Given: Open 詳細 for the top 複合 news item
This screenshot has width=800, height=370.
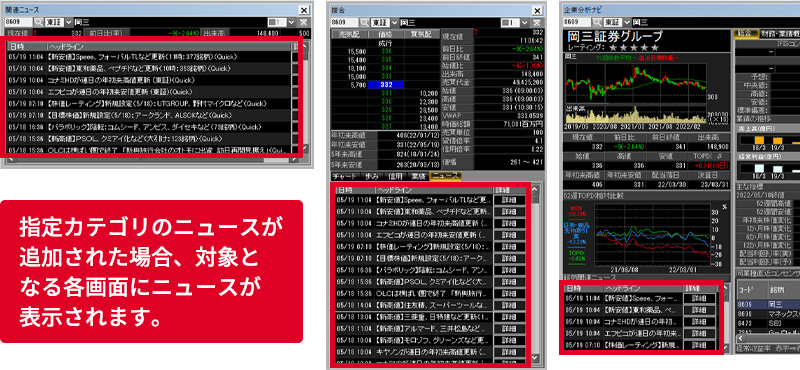Looking at the screenshot, I should [x=509, y=200].
